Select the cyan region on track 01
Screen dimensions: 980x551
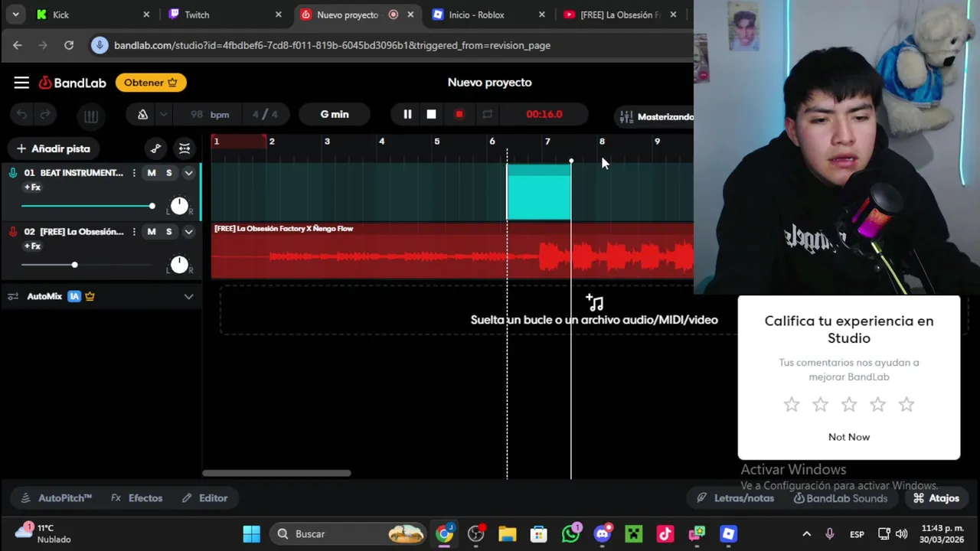pos(539,192)
